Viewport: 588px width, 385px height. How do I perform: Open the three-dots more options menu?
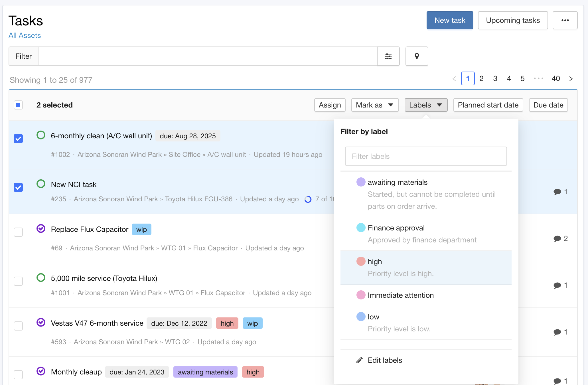click(565, 20)
